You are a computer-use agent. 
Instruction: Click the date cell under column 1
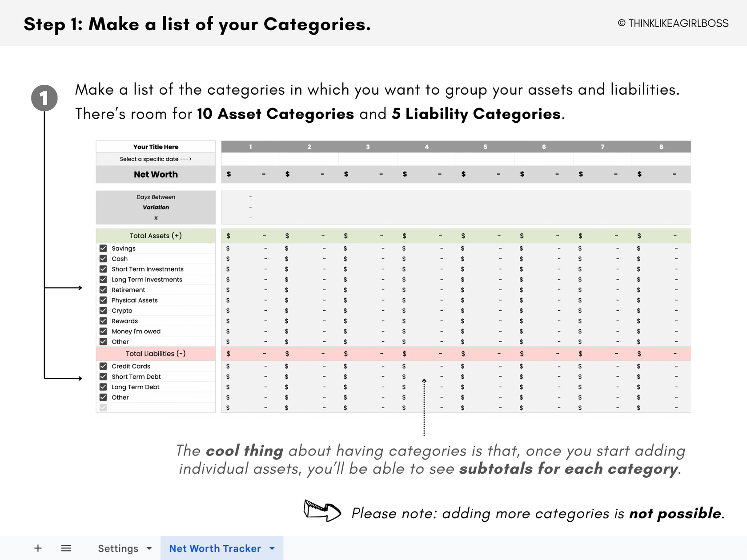point(250,159)
